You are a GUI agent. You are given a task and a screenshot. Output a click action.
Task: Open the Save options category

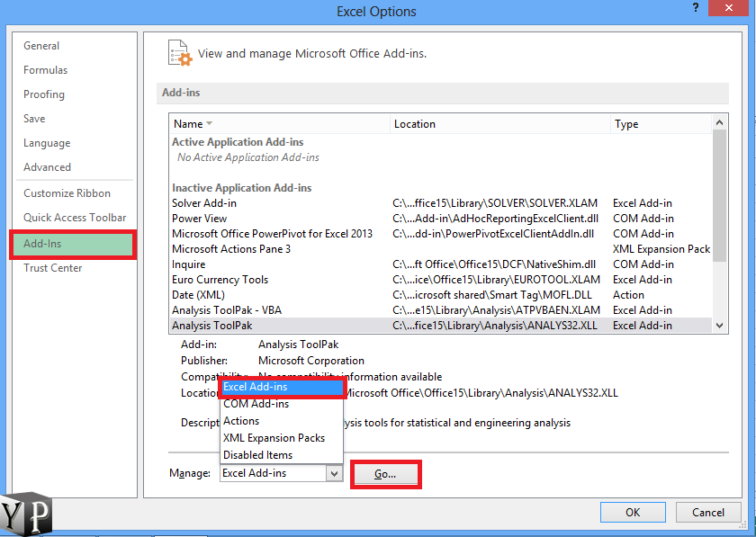point(34,119)
